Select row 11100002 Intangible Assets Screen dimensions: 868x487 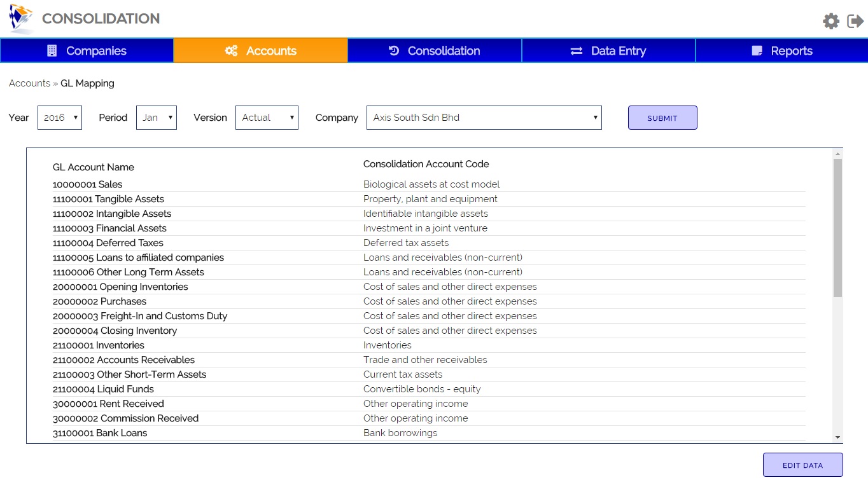(429, 214)
